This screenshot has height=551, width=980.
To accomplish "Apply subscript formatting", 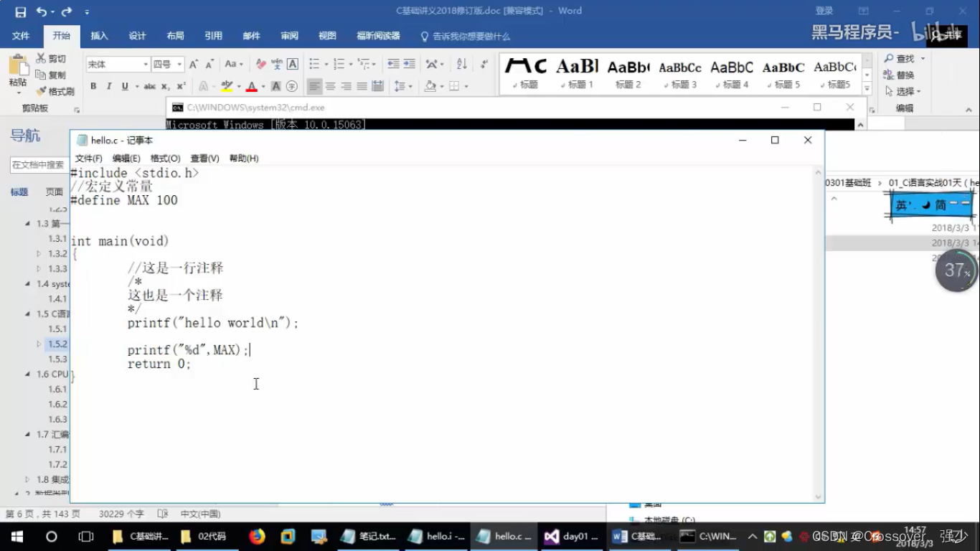I will pyautogui.click(x=166, y=86).
